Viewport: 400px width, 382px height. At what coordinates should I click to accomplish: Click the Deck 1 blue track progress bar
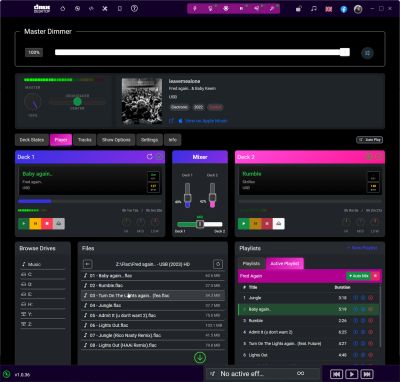pyautogui.click(x=90, y=201)
